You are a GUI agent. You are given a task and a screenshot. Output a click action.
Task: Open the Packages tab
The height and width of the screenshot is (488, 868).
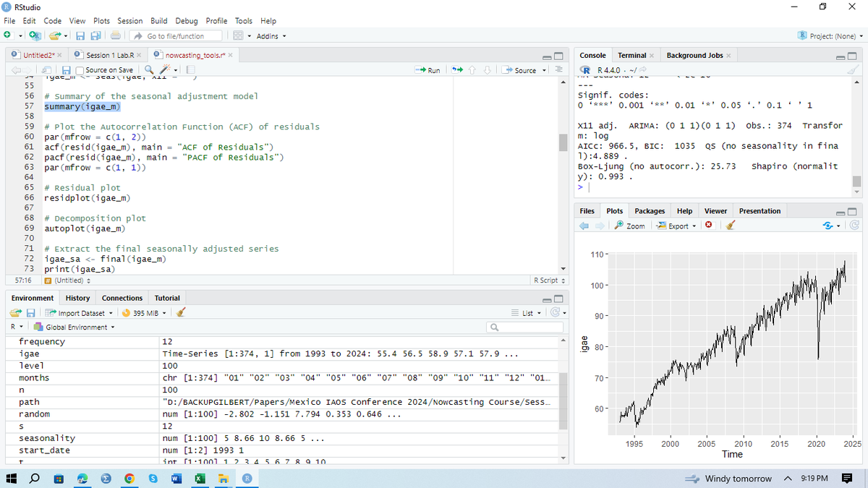coord(650,211)
